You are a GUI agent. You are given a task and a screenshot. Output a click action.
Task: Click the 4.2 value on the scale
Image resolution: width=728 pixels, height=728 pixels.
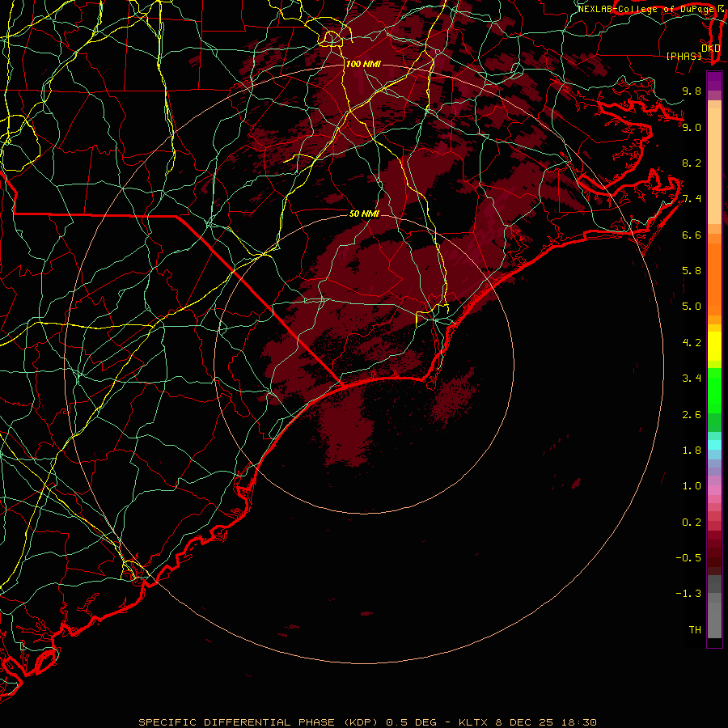692,343
